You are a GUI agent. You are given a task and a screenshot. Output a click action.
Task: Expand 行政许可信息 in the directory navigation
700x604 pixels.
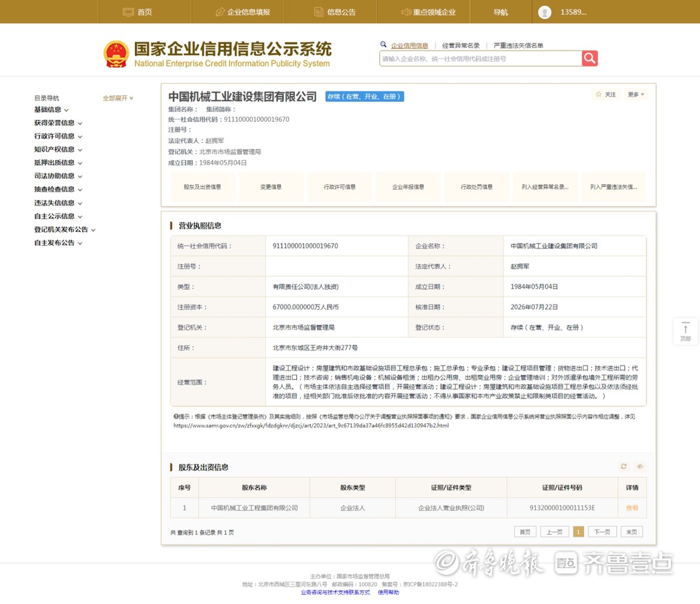click(58, 136)
